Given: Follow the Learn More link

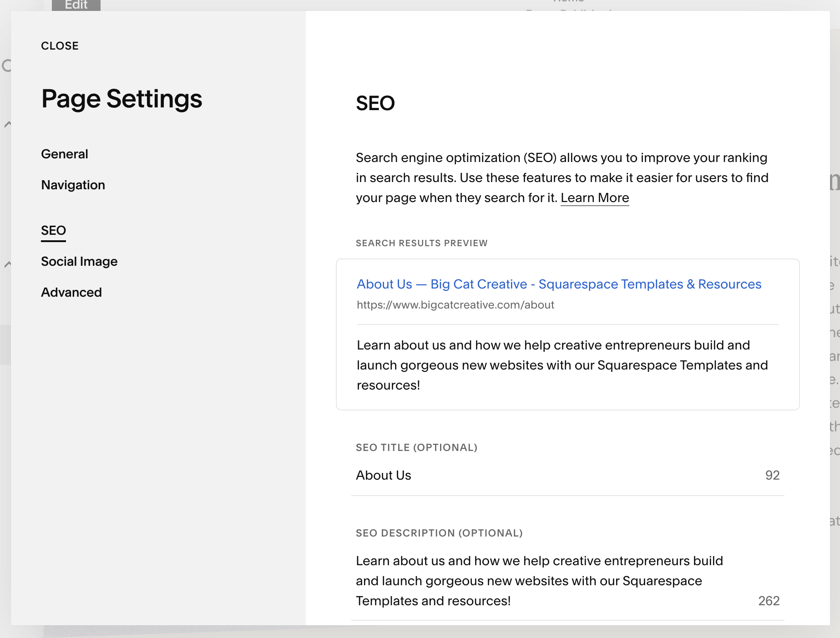Looking at the screenshot, I should tap(595, 198).
